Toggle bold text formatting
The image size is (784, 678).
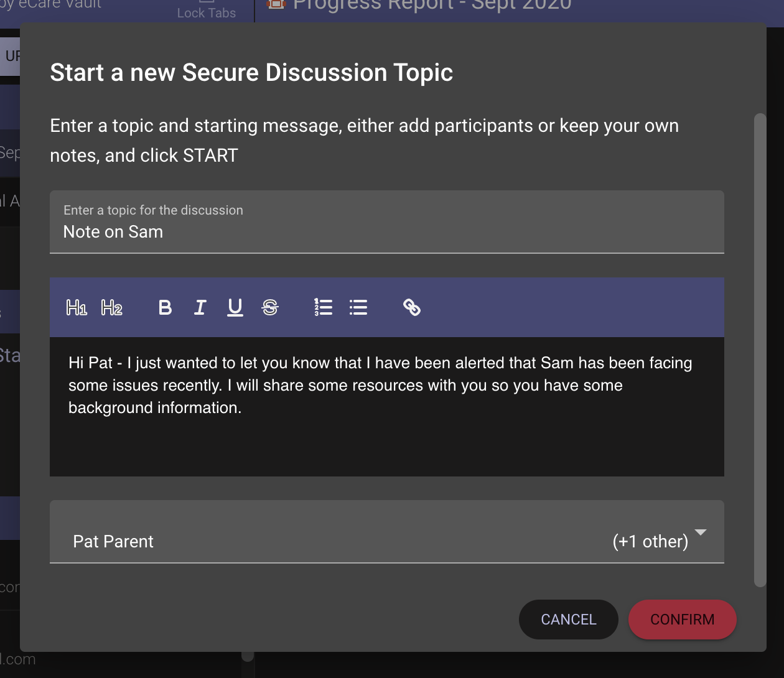point(165,307)
